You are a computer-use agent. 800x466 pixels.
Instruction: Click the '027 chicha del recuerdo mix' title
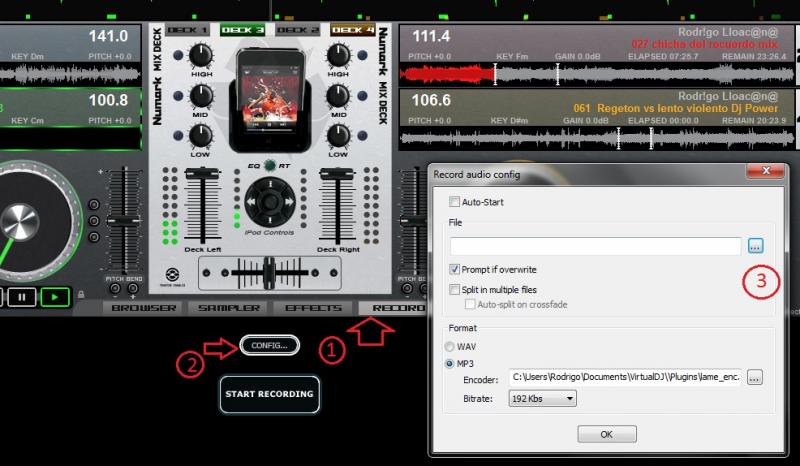[705, 44]
